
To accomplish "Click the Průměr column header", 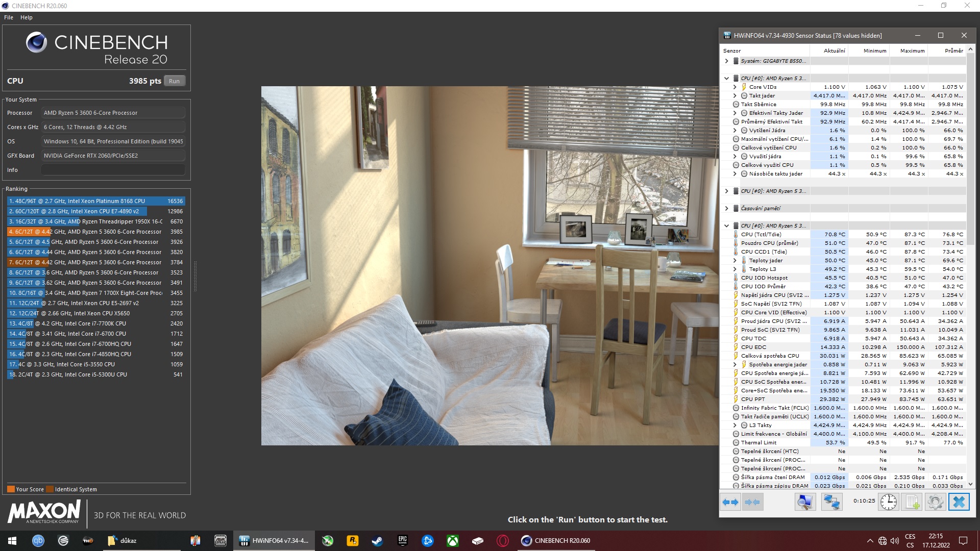I will click(x=947, y=51).
